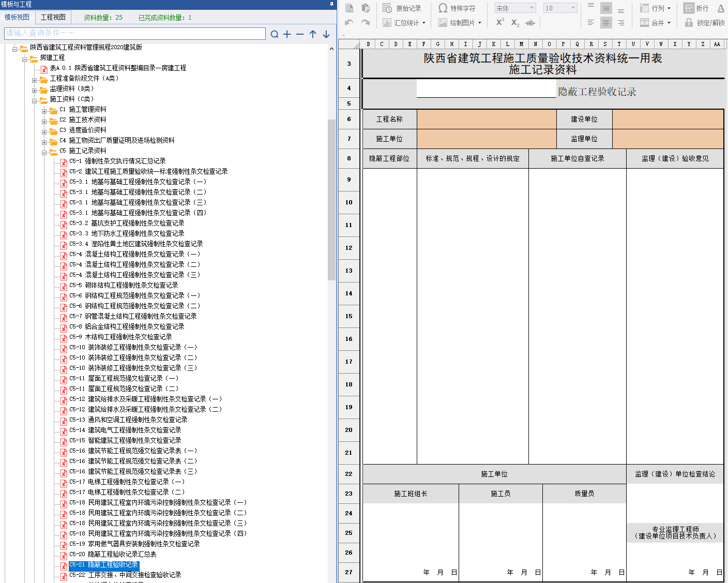This screenshot has width=728, height=583.
Task: Click the undo arrow icon
Action: click(x=350, y=23)
